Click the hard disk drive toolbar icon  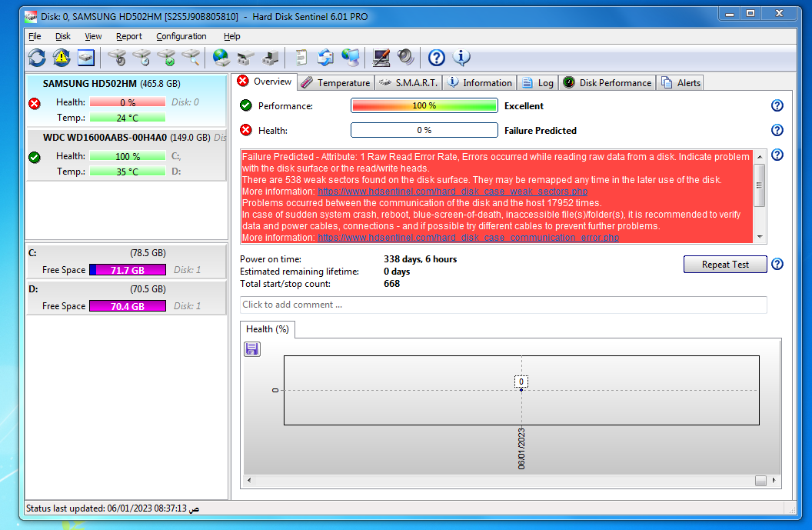(x=86, y=58)
